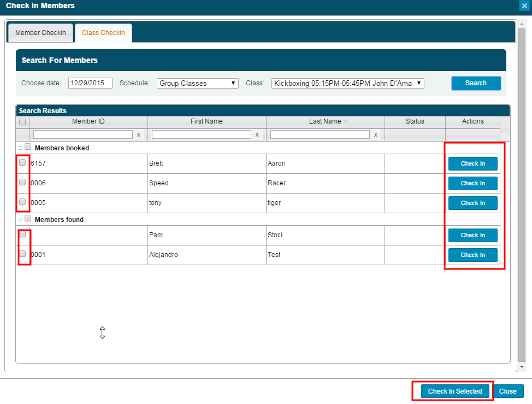The image size is (532, 404).
Task: Select the Class Checkin tab
Action: [103, 33]
